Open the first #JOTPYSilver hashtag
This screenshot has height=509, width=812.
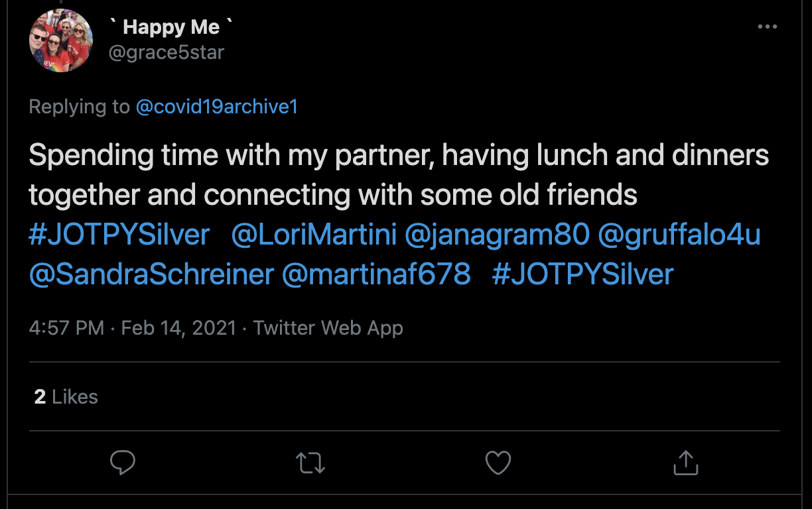point(119,235)
